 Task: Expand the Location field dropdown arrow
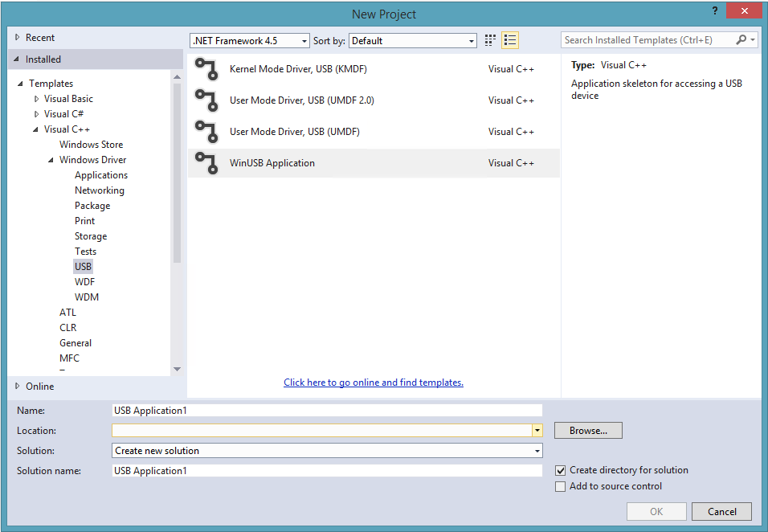[x=537, y=430]
